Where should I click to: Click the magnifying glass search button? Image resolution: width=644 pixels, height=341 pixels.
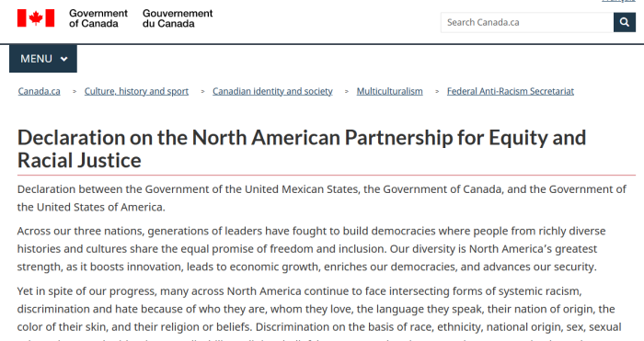(x=625, y=22)
